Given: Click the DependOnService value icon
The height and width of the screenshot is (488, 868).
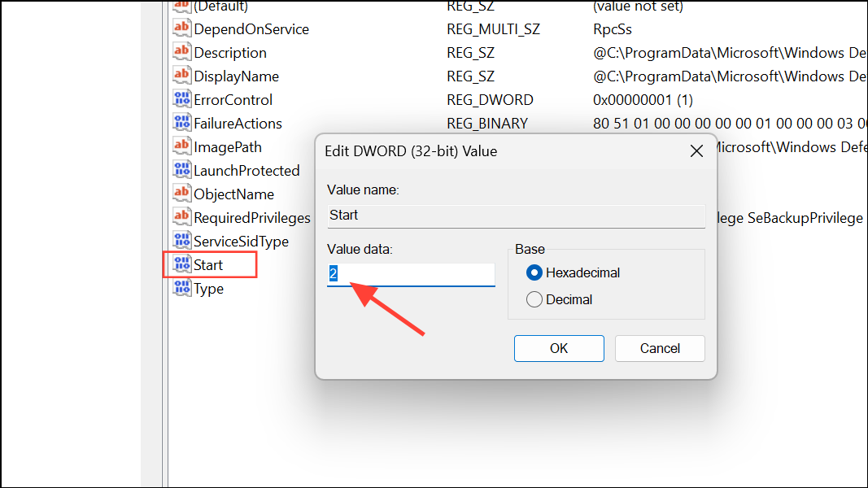Looking at the screenshot, I should 181,28.
